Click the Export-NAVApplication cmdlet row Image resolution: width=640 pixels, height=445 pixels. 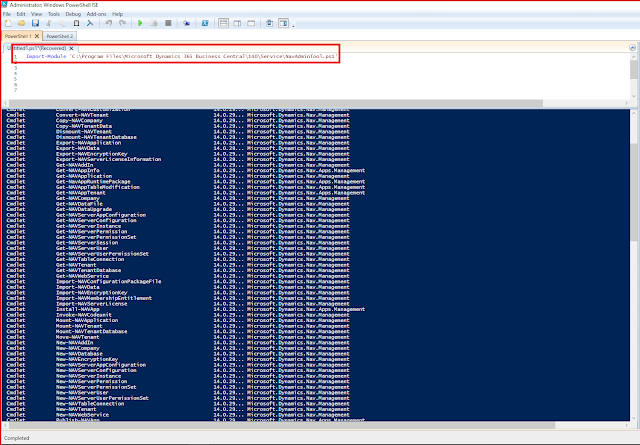178,143
